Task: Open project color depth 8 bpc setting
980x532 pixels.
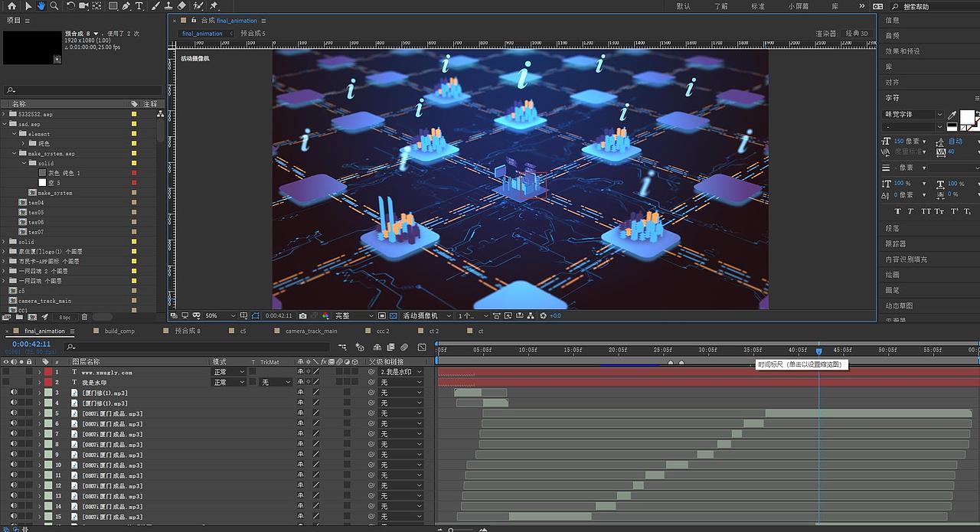Action: [65, 317]
